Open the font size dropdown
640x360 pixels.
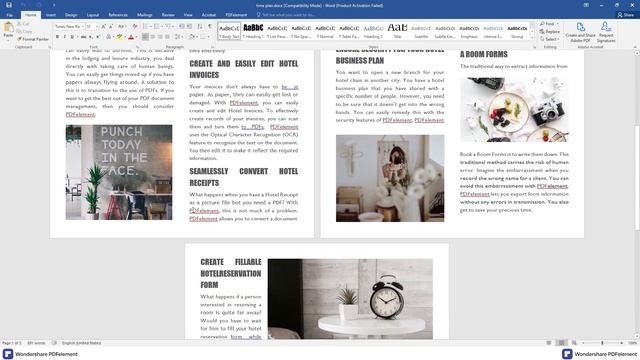(97, 27)
